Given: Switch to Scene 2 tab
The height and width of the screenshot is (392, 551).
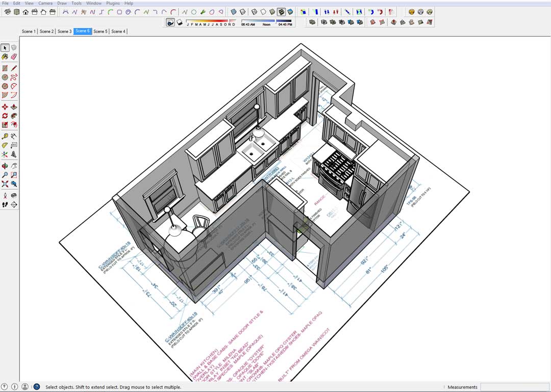Looking at the screenshot, I should point(46,31).
